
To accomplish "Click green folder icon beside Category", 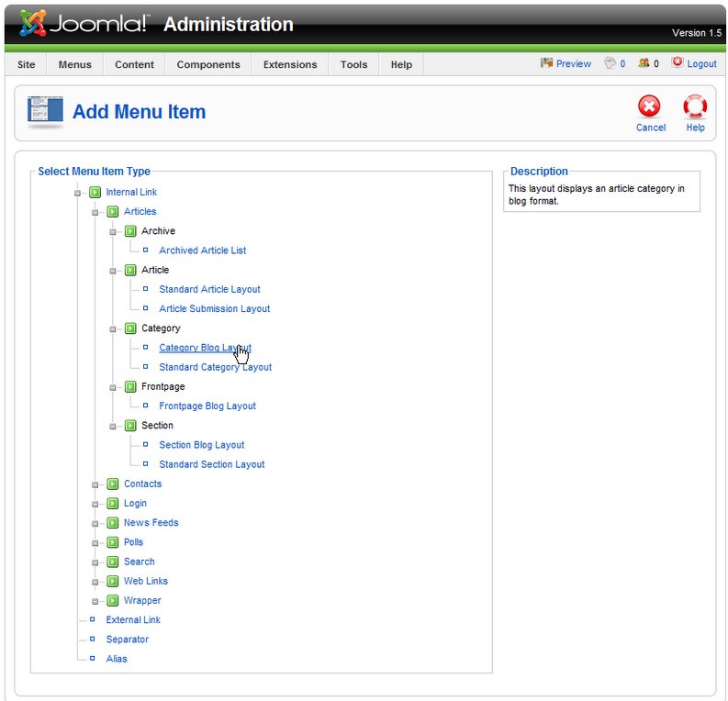I will point(130,328).
